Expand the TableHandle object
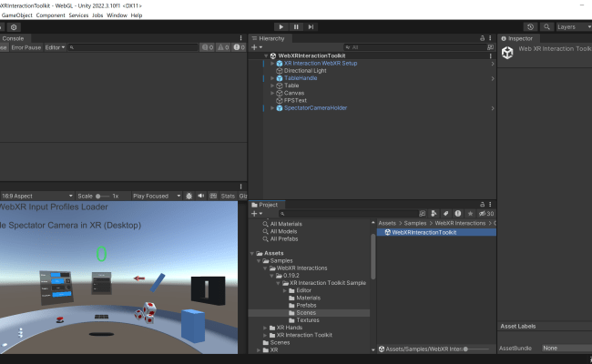Screen dimensions: 592x364 [272, 78]
